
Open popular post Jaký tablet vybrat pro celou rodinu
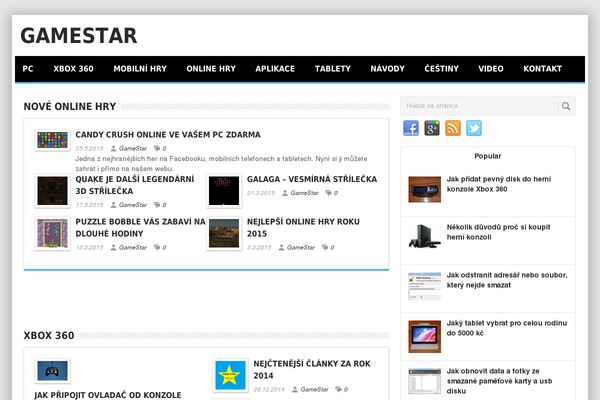pyautogui.click(x=507, y=328)
